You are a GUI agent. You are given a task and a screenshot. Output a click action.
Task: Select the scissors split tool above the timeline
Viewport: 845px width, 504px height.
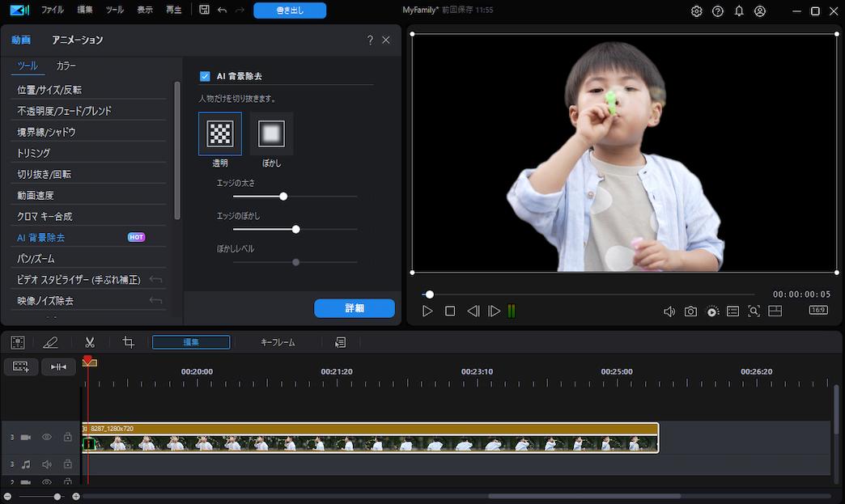pos(90,341)
